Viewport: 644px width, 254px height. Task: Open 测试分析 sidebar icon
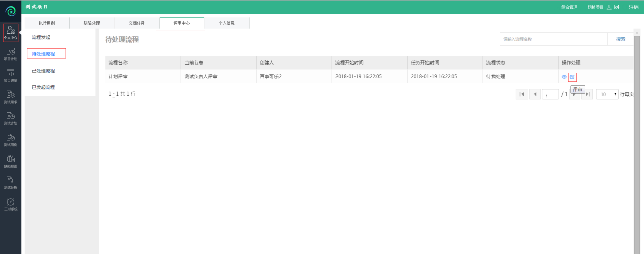pyautogui.click(x=11, y=182)
